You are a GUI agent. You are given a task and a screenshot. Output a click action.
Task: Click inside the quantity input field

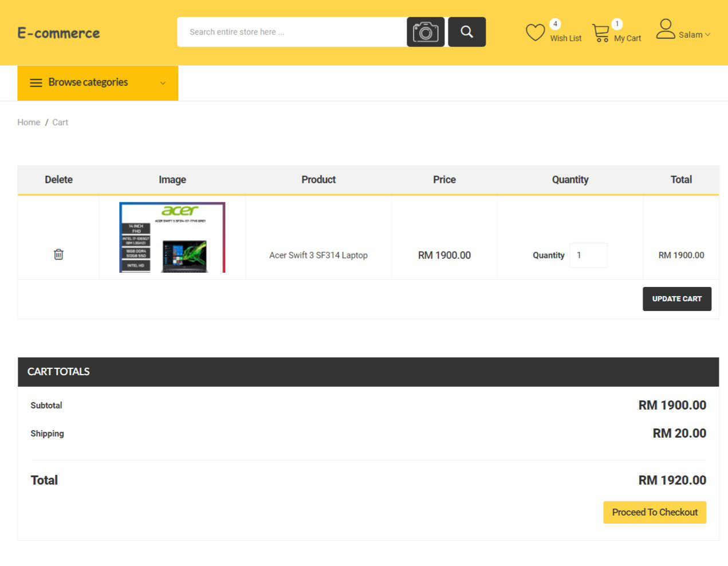[x=588, y=255]
